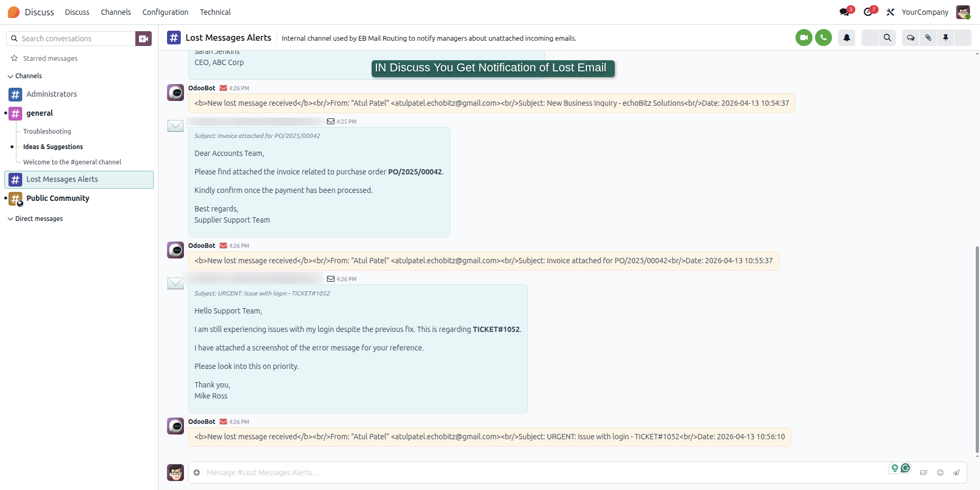
Task: Click the Lost Messages Alerts channel title
Action: pos(228,38)
